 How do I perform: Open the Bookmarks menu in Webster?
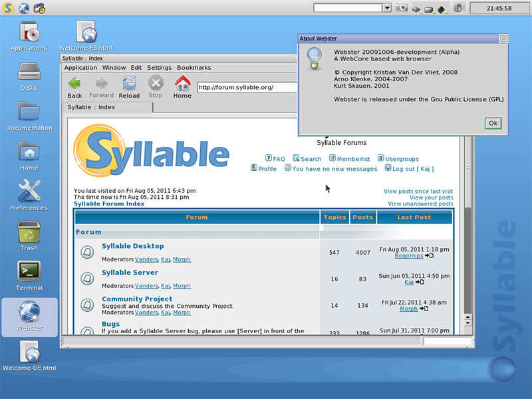tap(196, 67)
